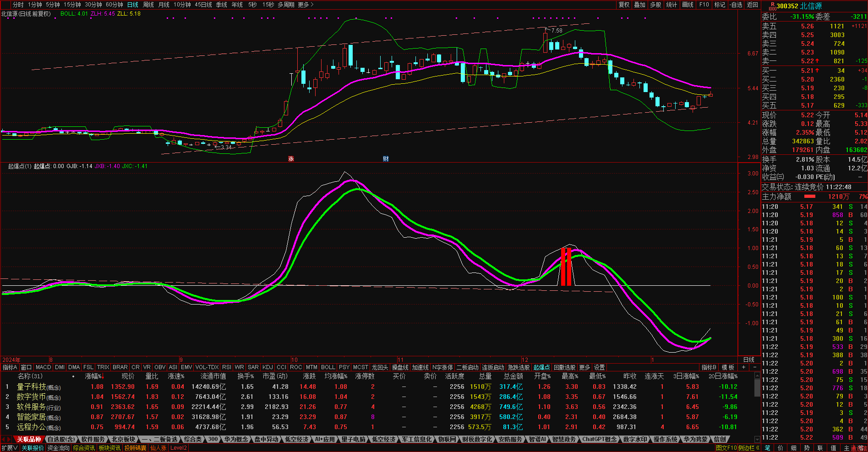The image size is (868, 452).
Task: Select the 60分钟 period
Action: pyautogui.click(x=115, y=5)
